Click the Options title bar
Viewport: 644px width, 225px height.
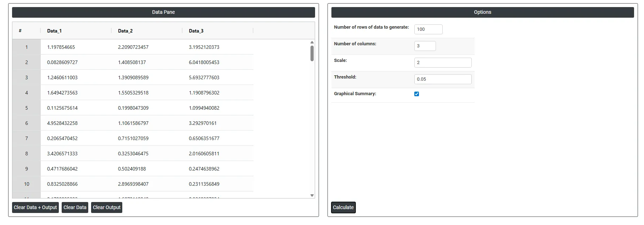click(x=482, y=12)
